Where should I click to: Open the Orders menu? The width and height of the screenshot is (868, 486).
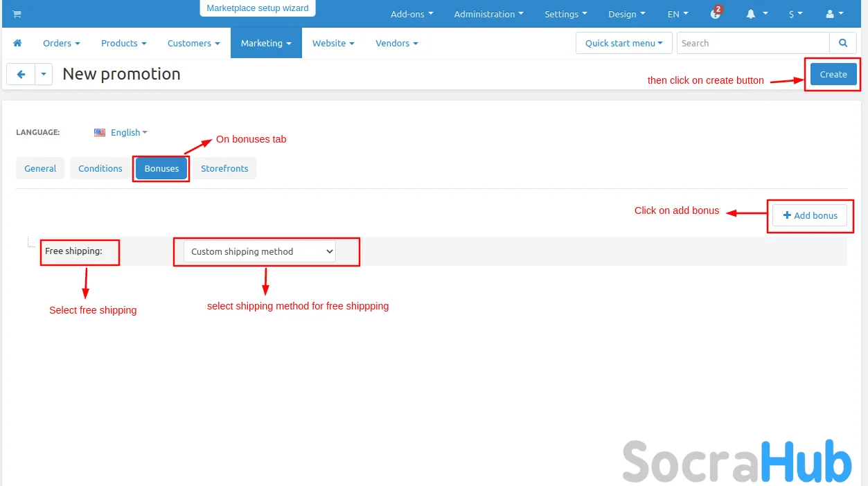pos(62,43)
